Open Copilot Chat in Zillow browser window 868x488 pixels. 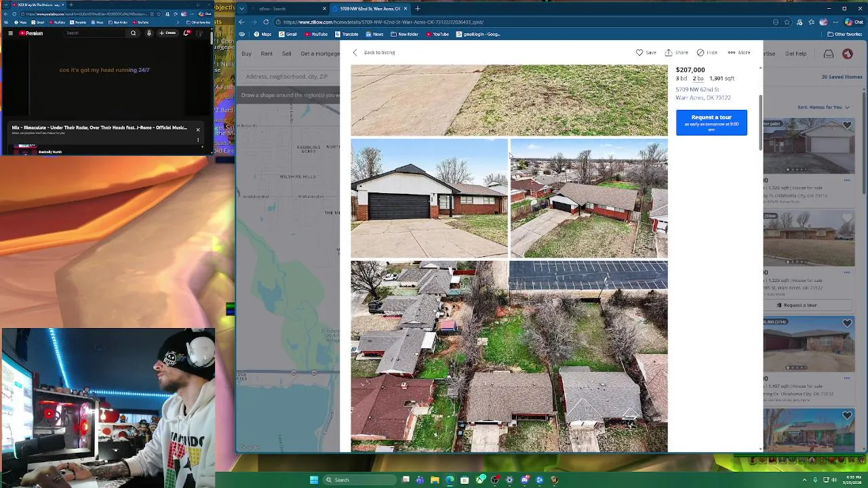pyautogui.click(x=854, y=22)
